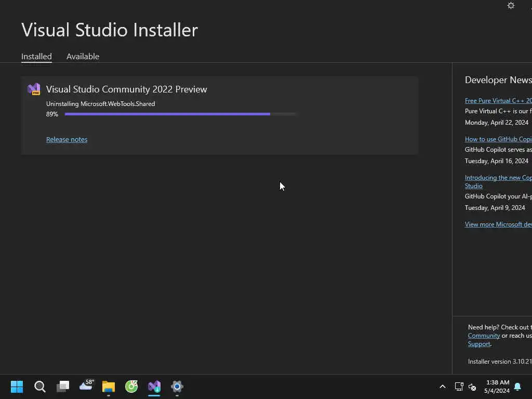Open View more Microsoft developer news link
The image size is (532, 399).
point(498,224)
